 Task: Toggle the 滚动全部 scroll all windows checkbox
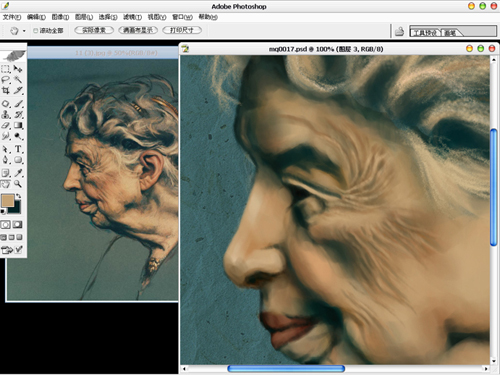[x=35, y=31]
